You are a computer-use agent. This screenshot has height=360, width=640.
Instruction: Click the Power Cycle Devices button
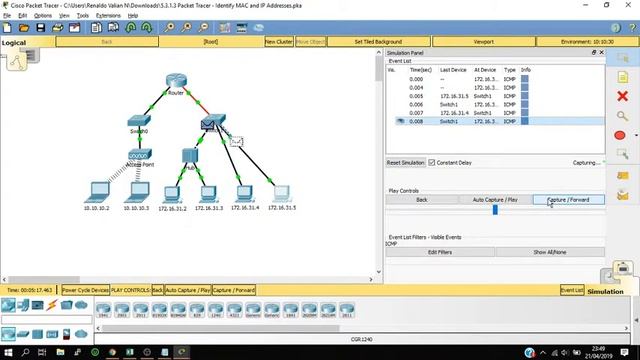coord(85,290)
